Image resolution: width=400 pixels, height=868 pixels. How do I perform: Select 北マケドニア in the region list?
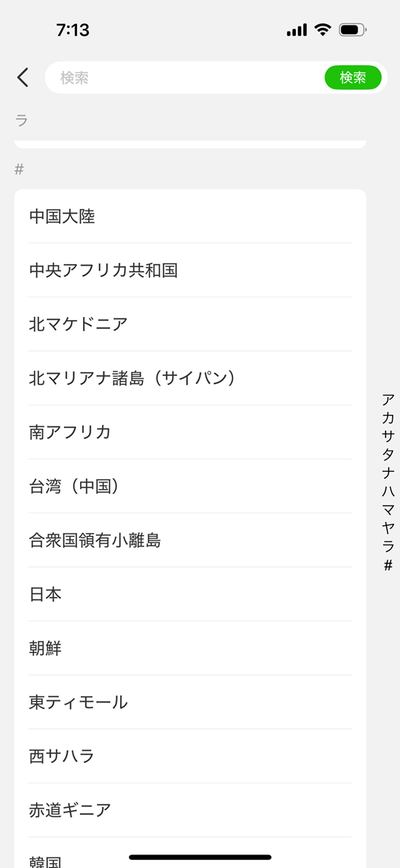[190, 325]
